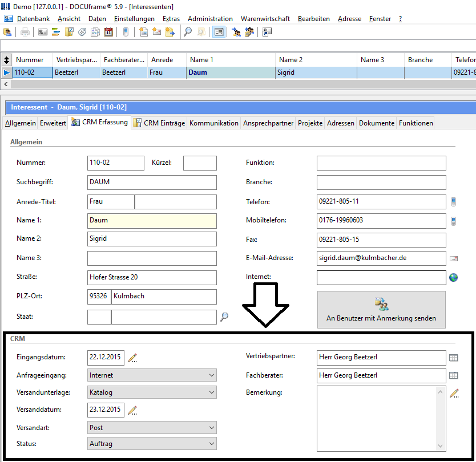Click the folder with checkmark toolbar icon

click(x=69, y=32)
